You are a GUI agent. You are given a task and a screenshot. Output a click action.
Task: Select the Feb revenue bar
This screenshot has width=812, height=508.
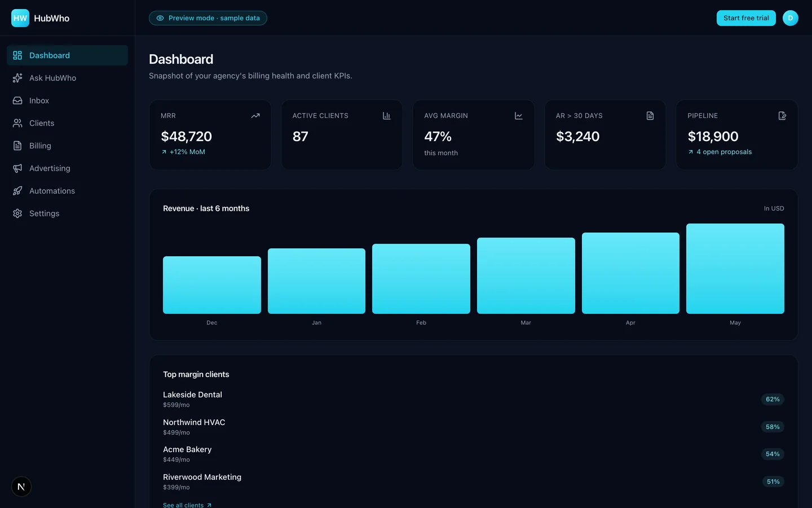(x=421, y=279)
